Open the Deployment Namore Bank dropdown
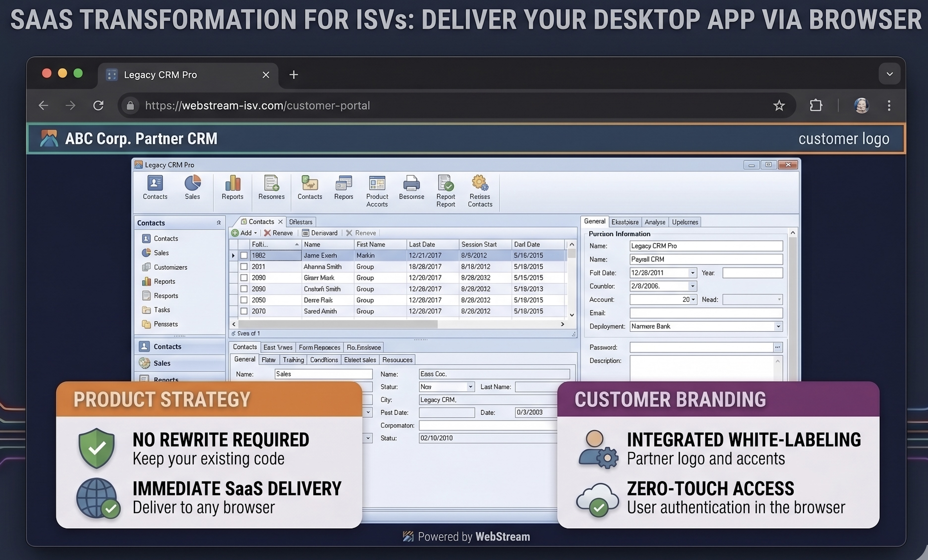 coord(778,327)
